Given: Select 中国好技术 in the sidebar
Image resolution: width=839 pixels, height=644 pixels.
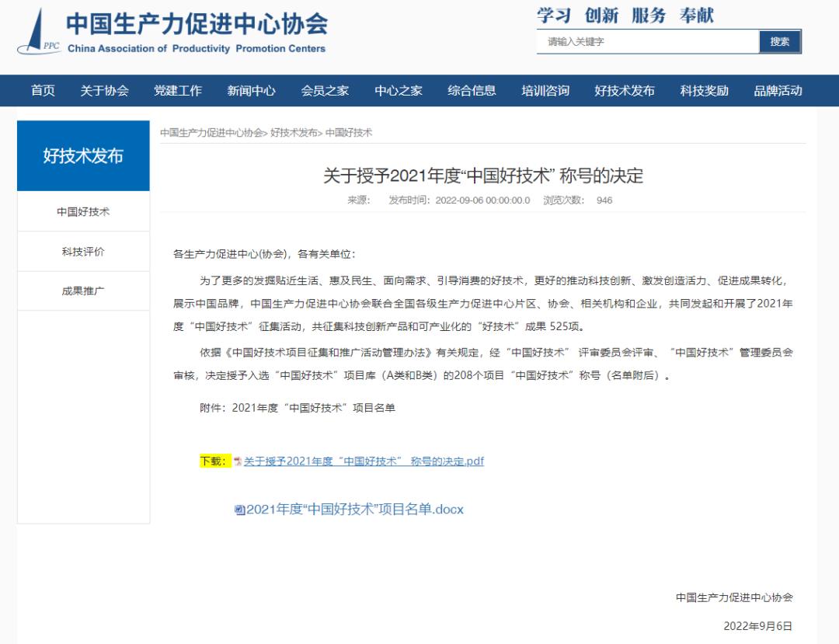Looking at the screenshot, I should (x=83, y=212).
